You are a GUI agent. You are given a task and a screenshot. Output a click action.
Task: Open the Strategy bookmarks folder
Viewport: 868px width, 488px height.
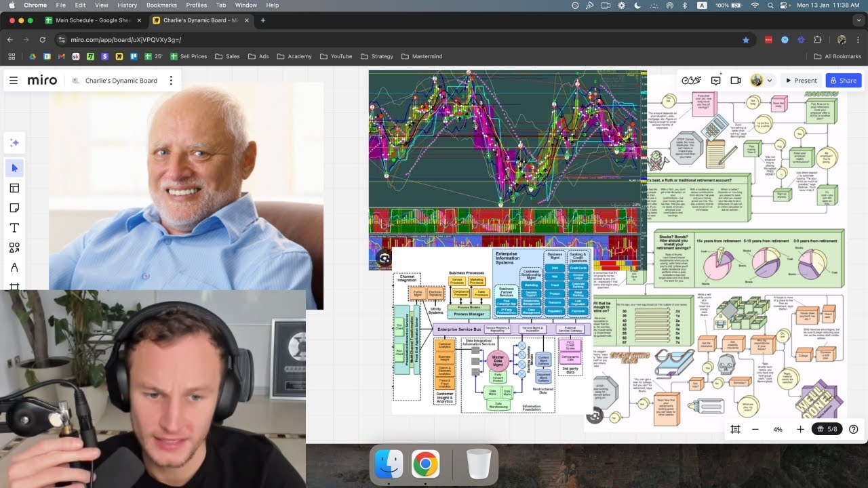pyautogui.click(x=376, y=56)
